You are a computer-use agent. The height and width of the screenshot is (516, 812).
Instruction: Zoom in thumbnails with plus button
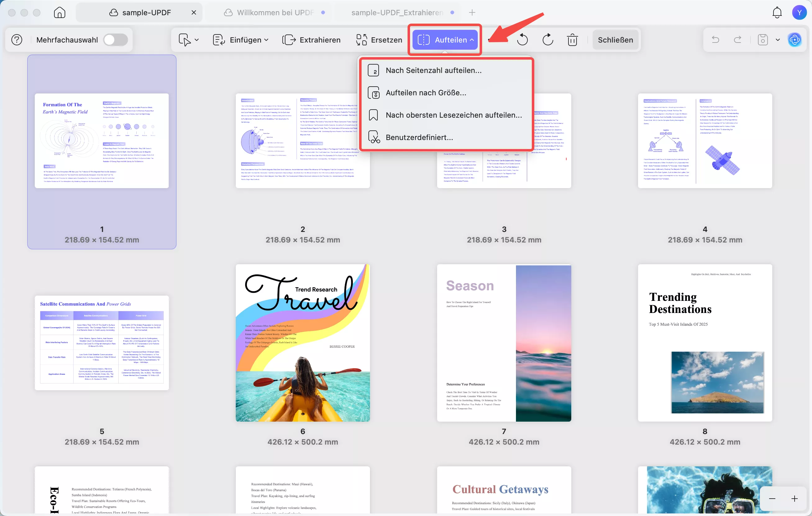[794, 499]
